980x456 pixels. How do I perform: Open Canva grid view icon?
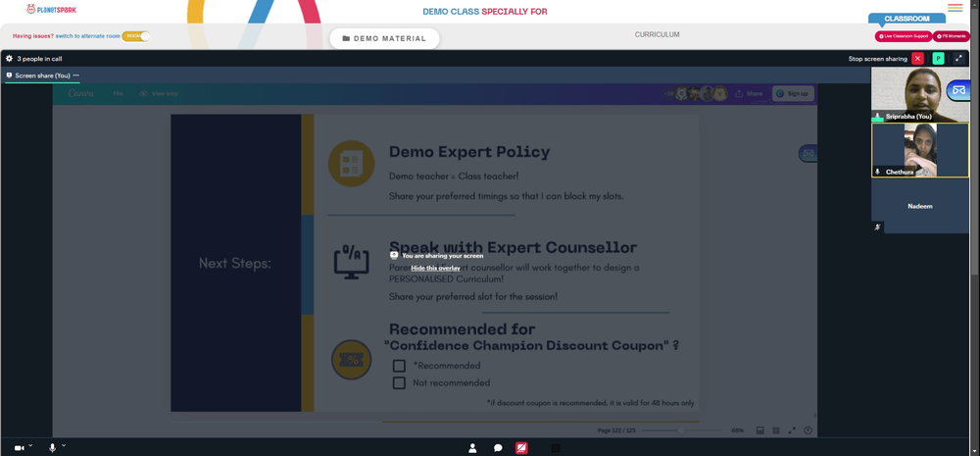click(775, 431)
